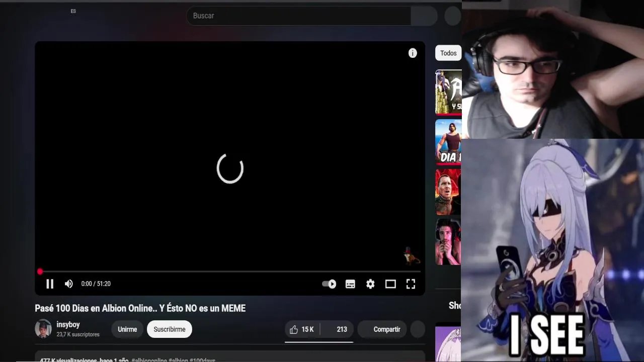Viewport: 644px width, 362px height.
Task: Click the #albiononline hashtag in description
Action: point(149,360)
